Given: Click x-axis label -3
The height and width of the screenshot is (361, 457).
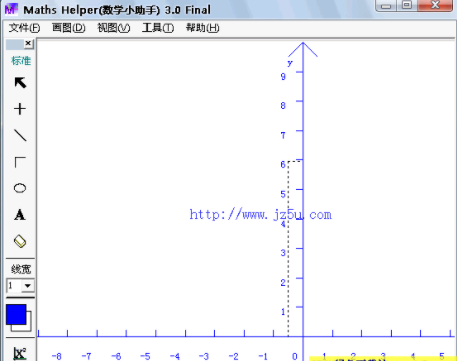Looking at the screenshot, I should click(204, 356).
